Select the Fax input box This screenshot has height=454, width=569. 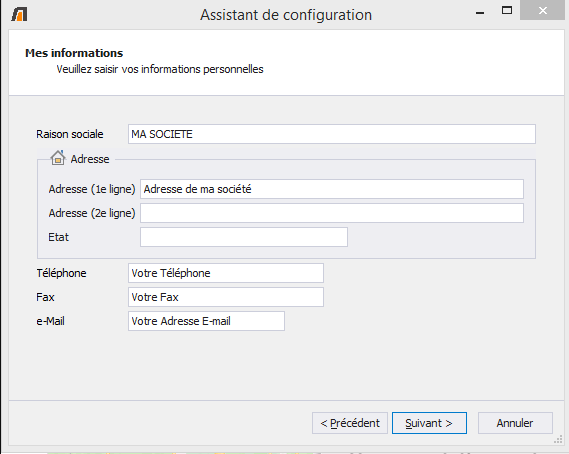(226, 297)
